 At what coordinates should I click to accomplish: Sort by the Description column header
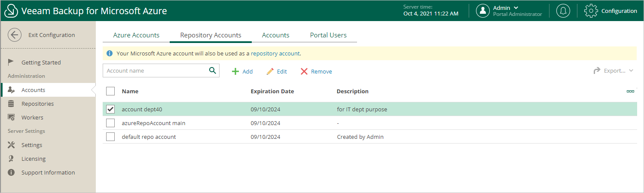point(353,91)
